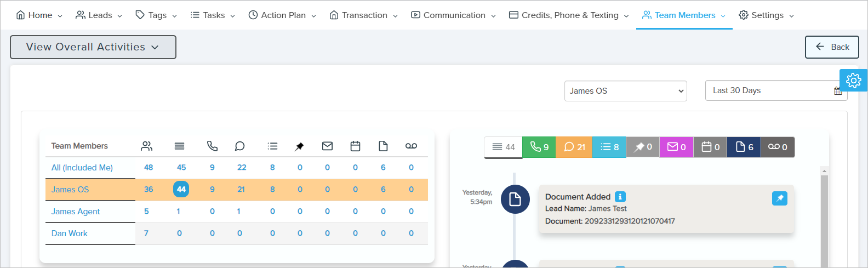Viewport: 868px width, 268px height.
Task: Expand the View Overall Activities dropdown
Action: pos(93,47)
